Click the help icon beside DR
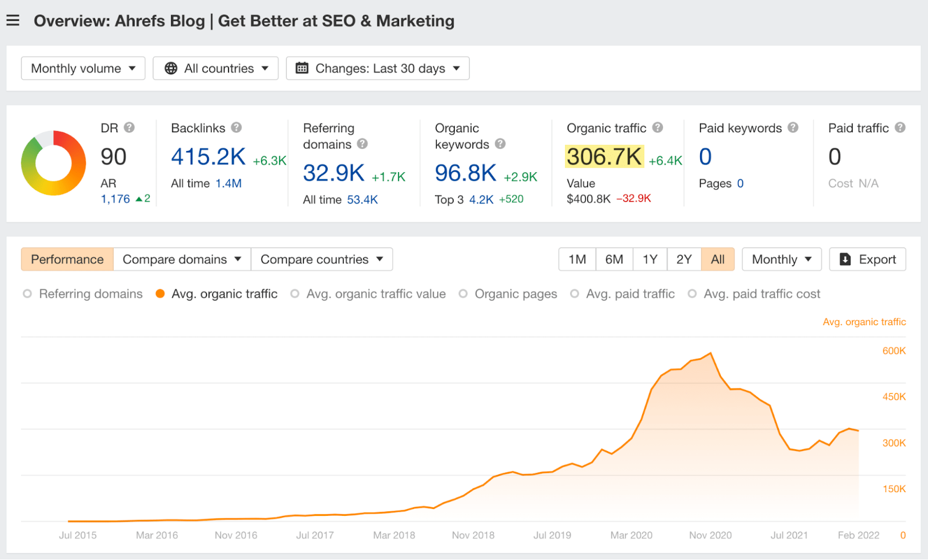The width and height of the screenshot is (928, 560). coord(129,128)
